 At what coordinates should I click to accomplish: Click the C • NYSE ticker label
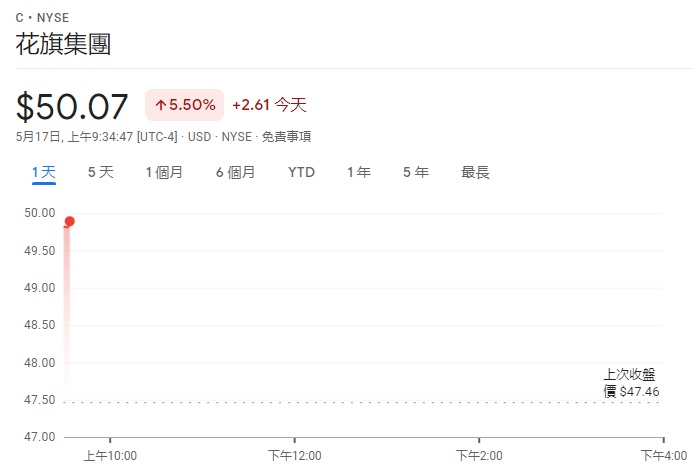[42, 18]
